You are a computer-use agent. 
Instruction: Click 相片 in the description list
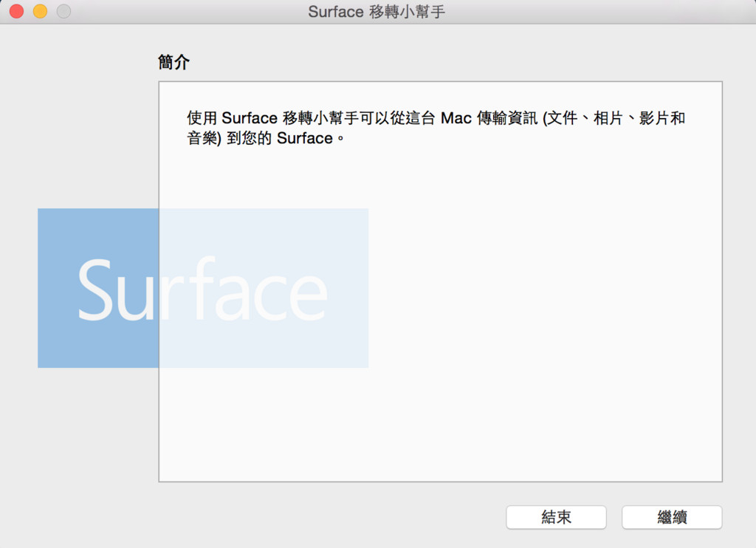608,118
